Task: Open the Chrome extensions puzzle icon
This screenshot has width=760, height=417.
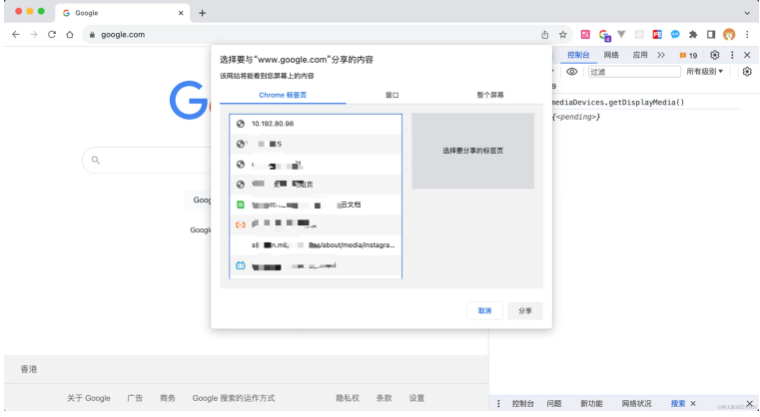Action: pos(693,34)
